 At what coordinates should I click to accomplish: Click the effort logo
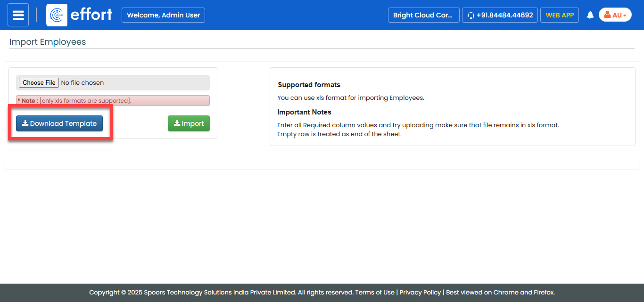click(x=80, y=15)
